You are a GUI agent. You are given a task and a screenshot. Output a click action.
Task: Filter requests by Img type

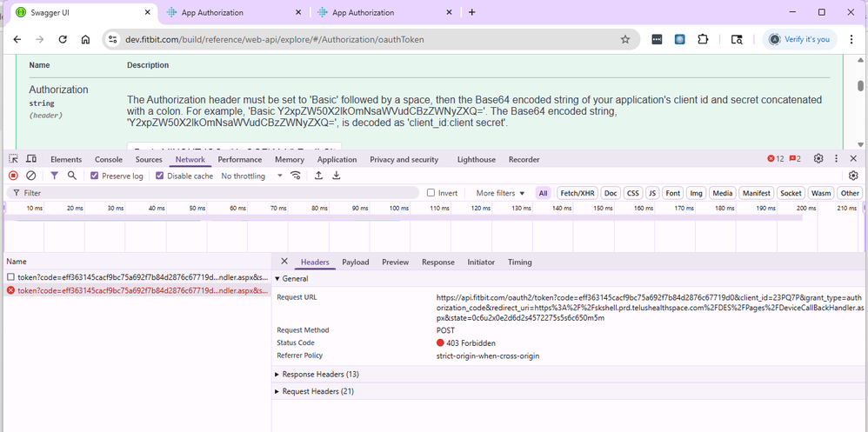(x=697, y=193)
